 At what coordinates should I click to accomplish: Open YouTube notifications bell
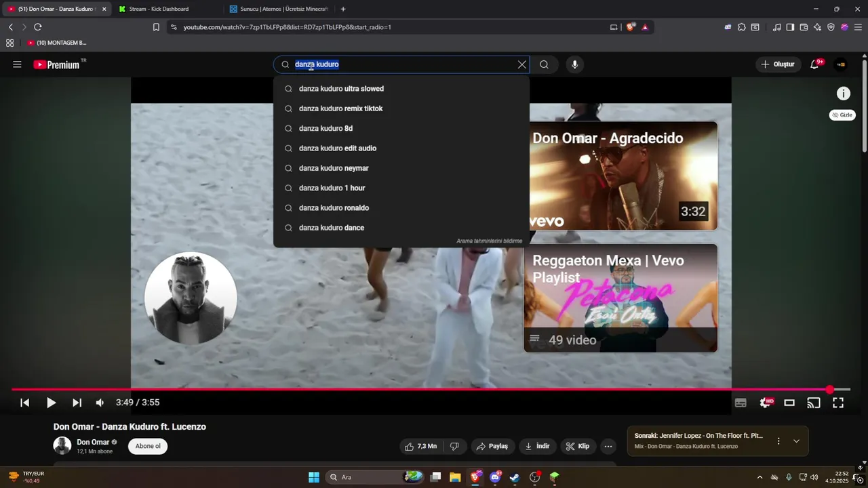tap(816, 64)
